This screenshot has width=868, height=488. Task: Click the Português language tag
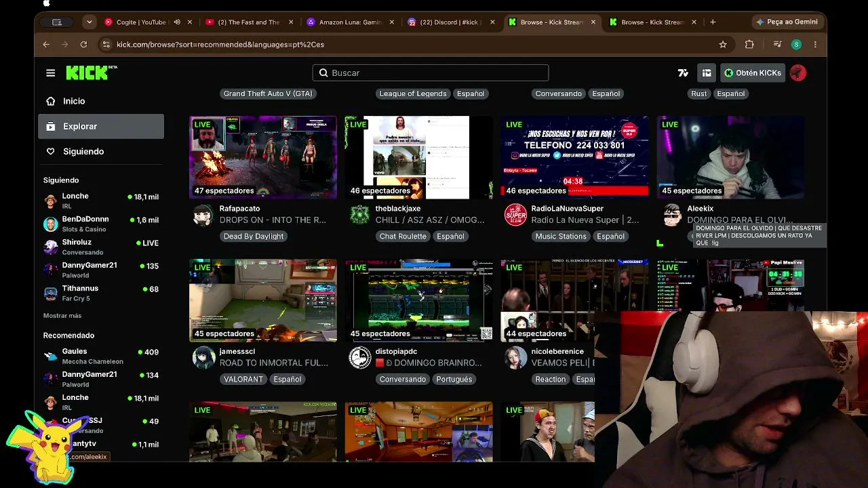pyautogui.click(x=454, y=379)
